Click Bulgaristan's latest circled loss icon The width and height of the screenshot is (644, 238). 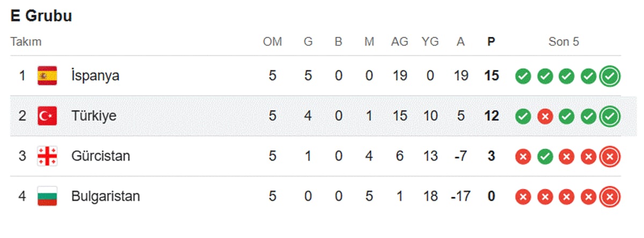pos(610,197)
